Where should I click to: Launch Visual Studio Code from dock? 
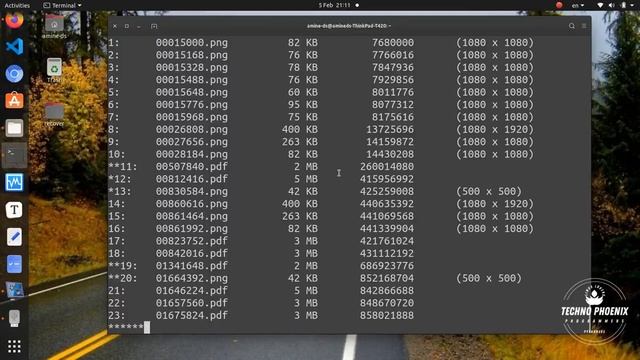coord(14,47)
